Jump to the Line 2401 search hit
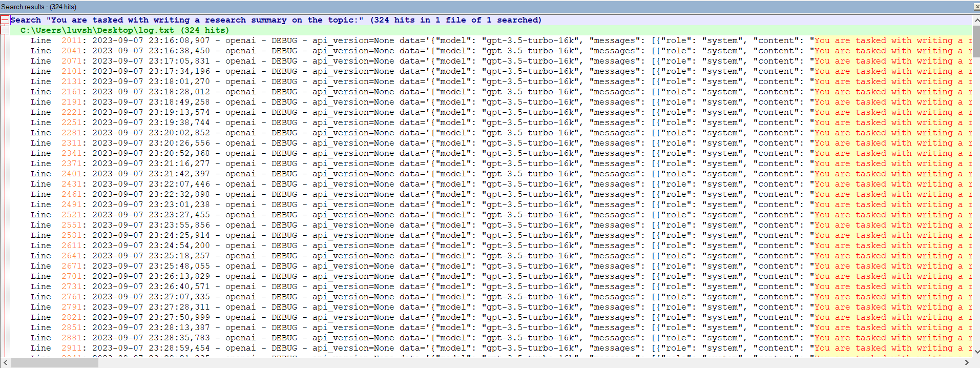980x368 pixels. pyautogui.click(x=491, y=174)
